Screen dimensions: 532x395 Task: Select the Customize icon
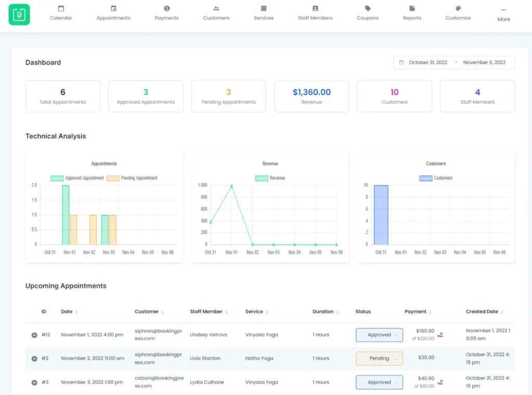(x=458, y=9)
